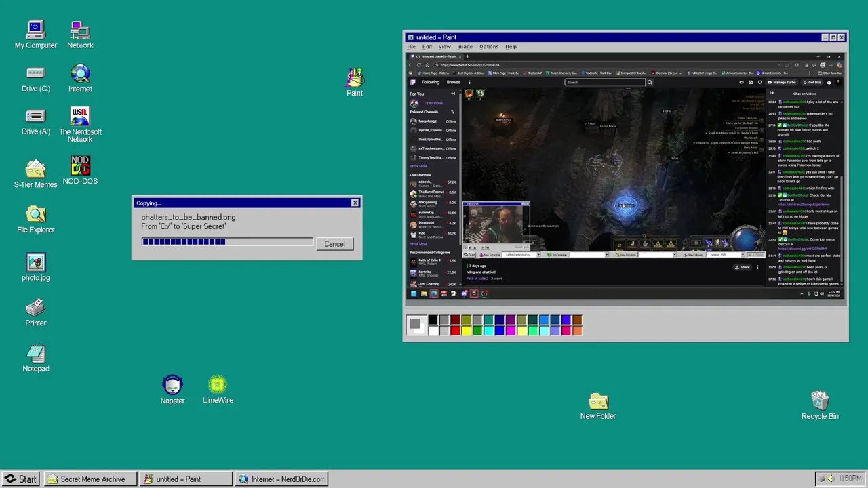Open the Recycle Bin icon
This screenshot has width=868, height=488.
pyautogui.click(x=820, y=405)
